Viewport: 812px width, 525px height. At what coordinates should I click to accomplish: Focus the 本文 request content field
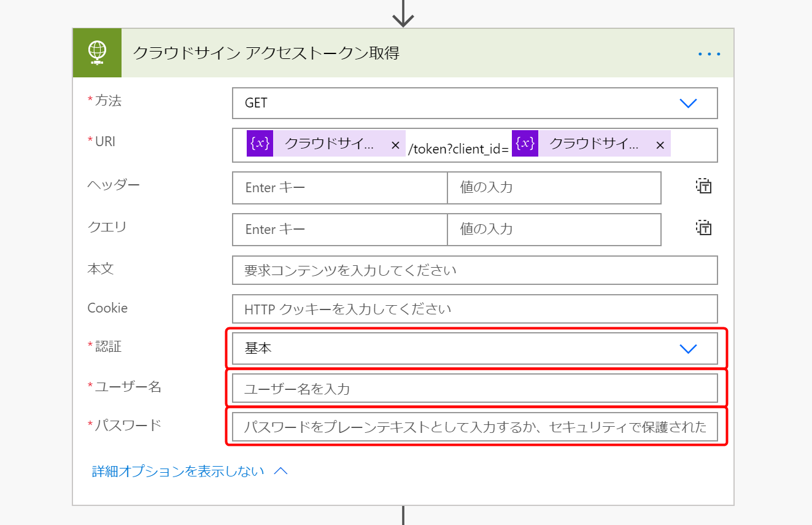click(474, 270)
